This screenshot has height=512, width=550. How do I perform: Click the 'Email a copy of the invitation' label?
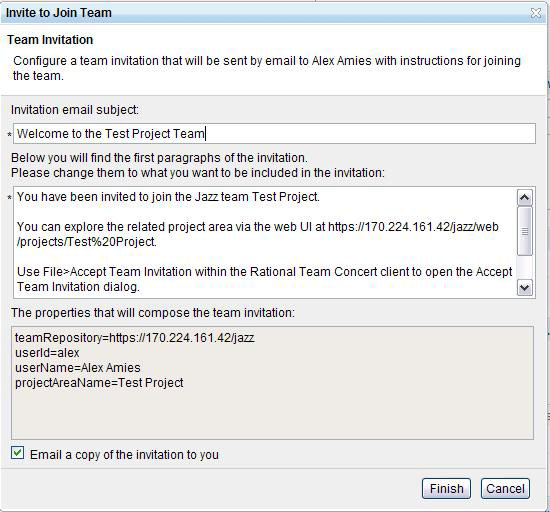coord(124,455)
